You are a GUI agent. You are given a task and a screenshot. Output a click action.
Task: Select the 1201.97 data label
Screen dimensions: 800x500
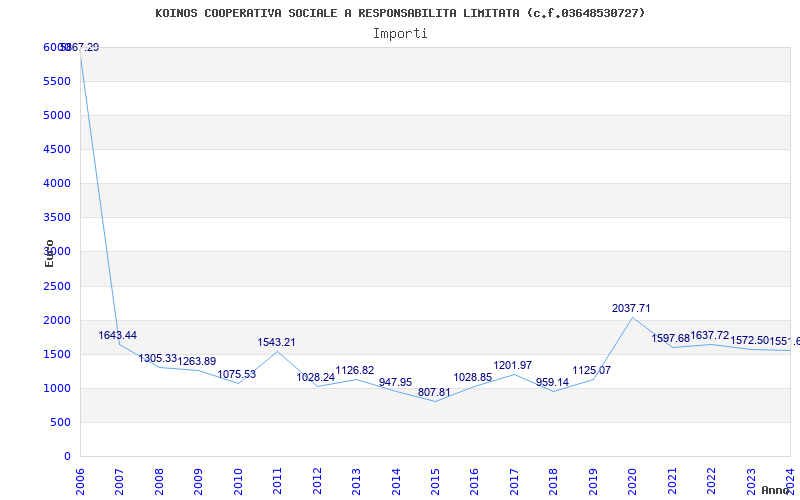click(513, 365)
